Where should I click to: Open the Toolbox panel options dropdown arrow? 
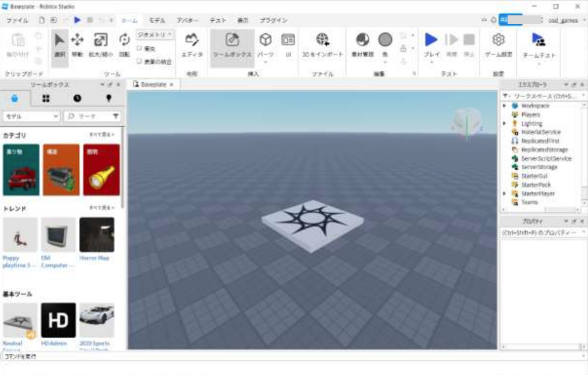(102, 85)
